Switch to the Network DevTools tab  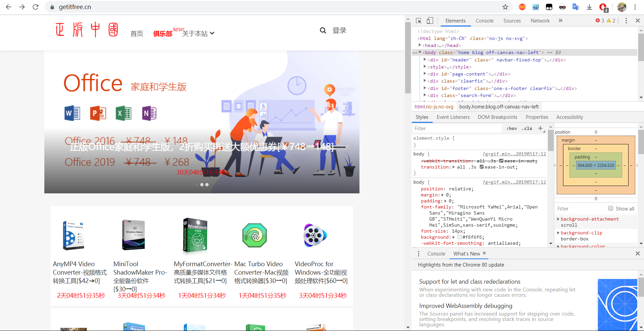coord(540,20)
